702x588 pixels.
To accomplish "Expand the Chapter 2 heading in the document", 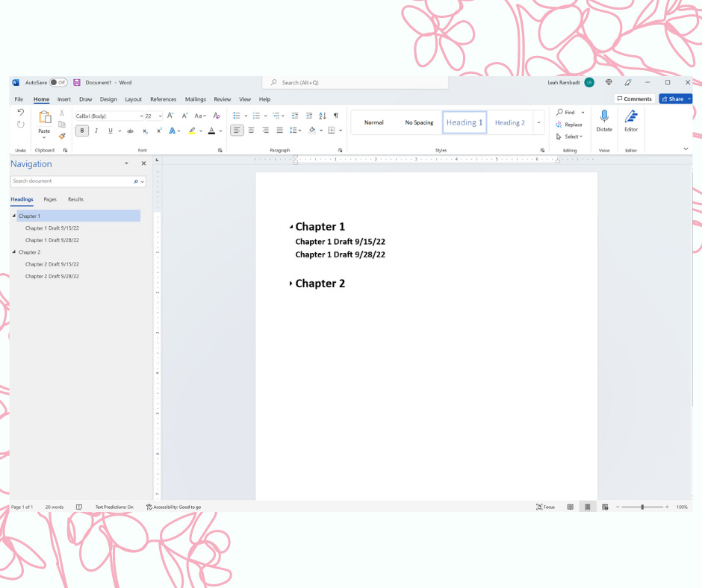I will (x=291, y=284).
